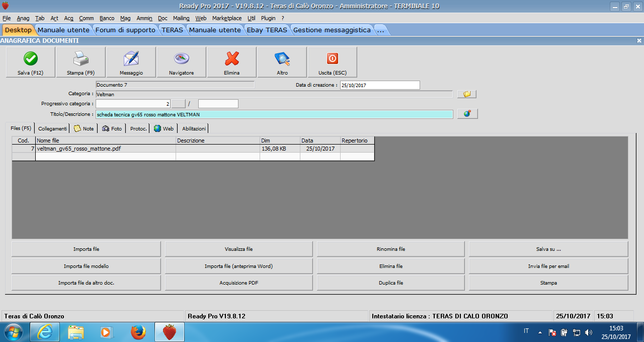644x342 pixels.
Task: Open the Anag menu
Action: 23,18
